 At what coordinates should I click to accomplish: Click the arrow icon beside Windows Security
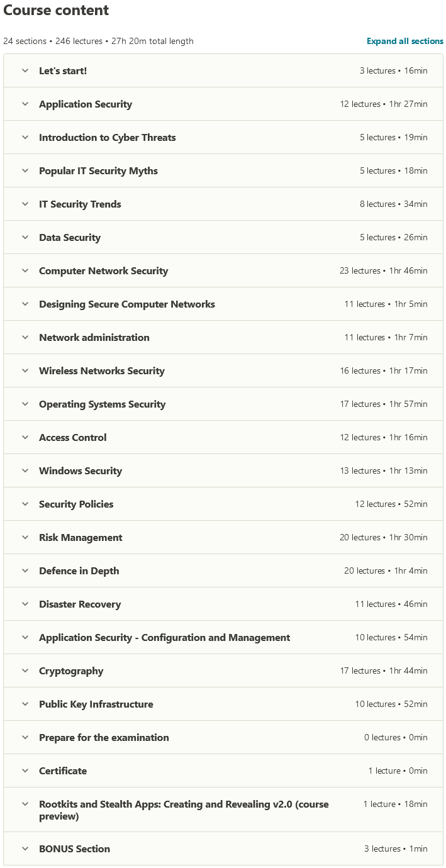pos(25,470)
